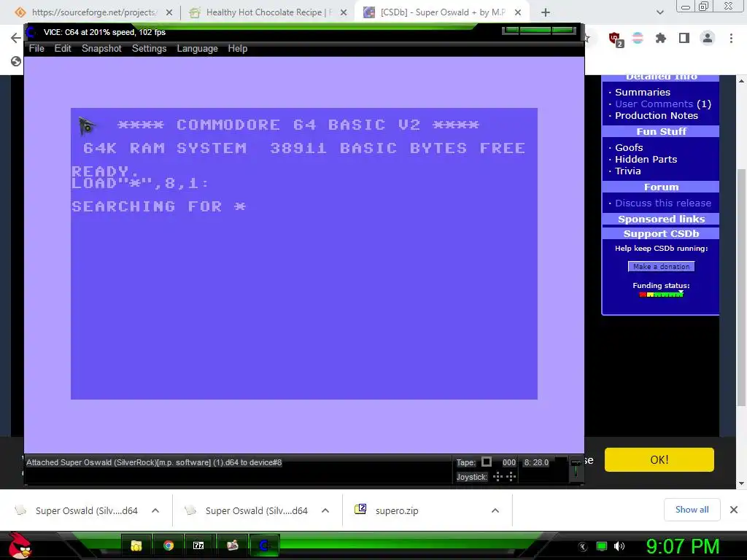Open the Edit menu in VICE
The image size is (747, 560).
63,49
